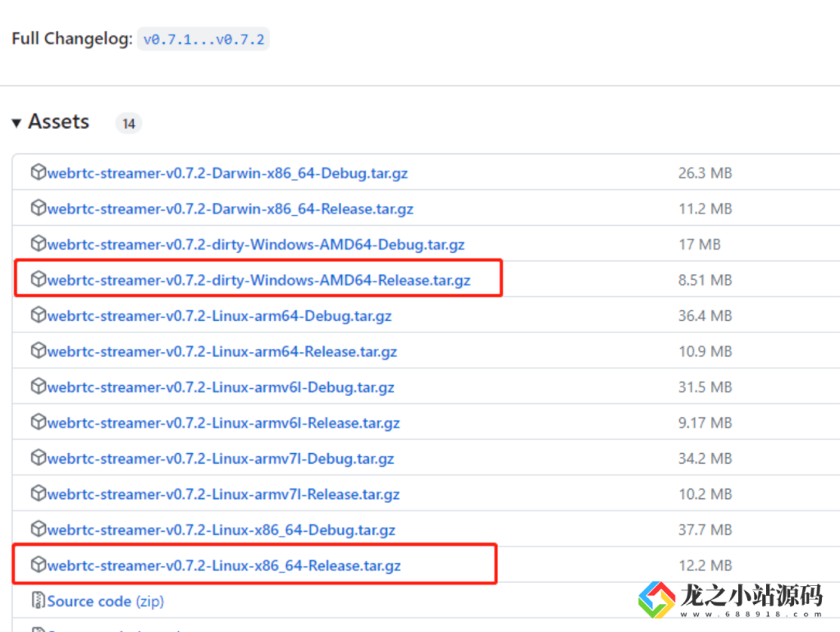Click the package icon for Linux-armv6l-Release.tar.gz

(x=38, y=422)
